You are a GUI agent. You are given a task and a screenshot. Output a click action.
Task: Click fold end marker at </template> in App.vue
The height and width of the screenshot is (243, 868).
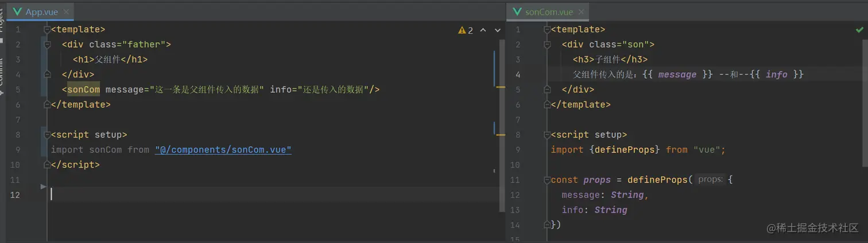click(48, 105)
